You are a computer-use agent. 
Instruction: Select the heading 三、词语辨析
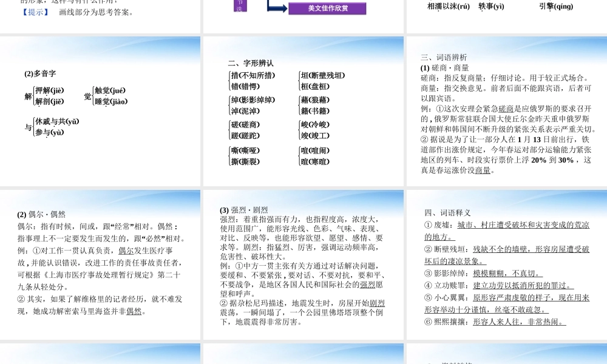click(x=444, y=57)
